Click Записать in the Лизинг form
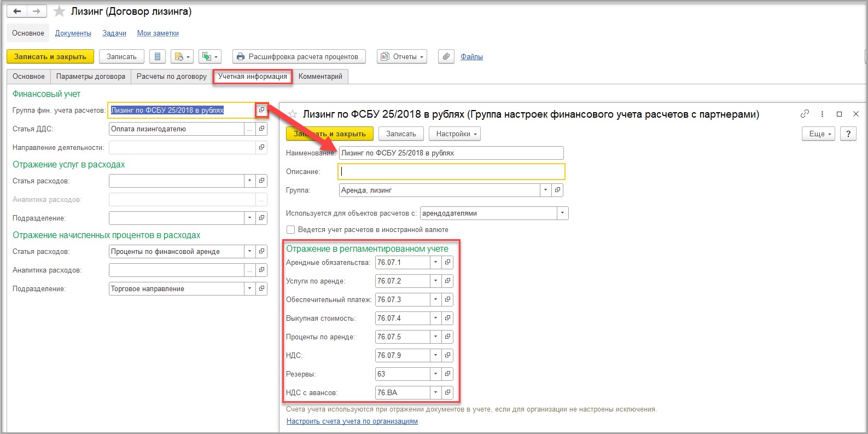Screen dimensions: 868x434 [x=121, y=56]
